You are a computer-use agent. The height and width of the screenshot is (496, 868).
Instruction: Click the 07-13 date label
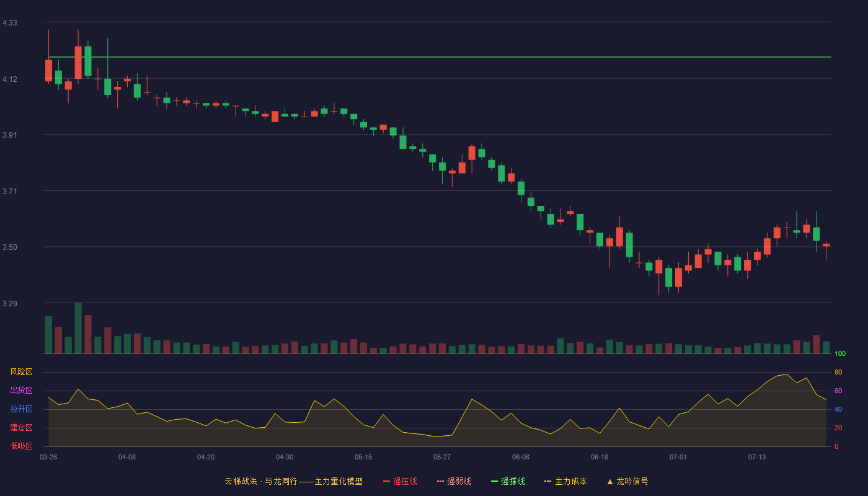(757, 457)
